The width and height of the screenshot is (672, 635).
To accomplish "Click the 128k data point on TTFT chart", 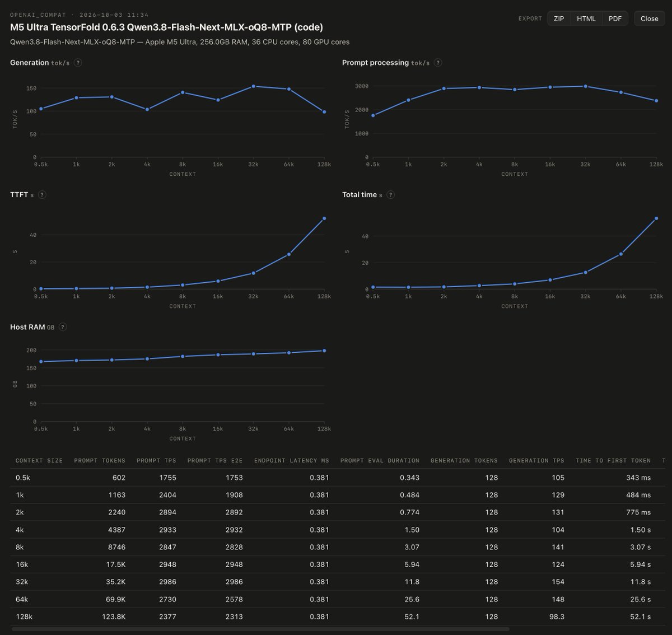I will (324, 218).
